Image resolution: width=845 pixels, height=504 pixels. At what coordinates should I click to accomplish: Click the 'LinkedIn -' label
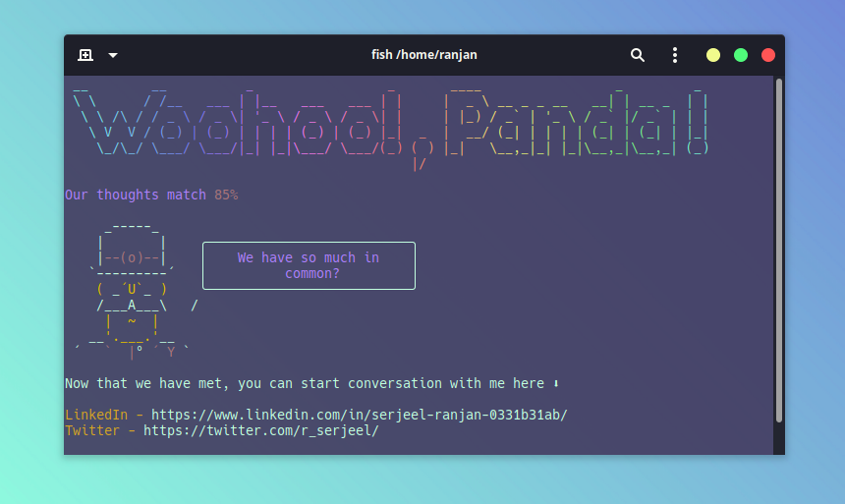(104, 415)
